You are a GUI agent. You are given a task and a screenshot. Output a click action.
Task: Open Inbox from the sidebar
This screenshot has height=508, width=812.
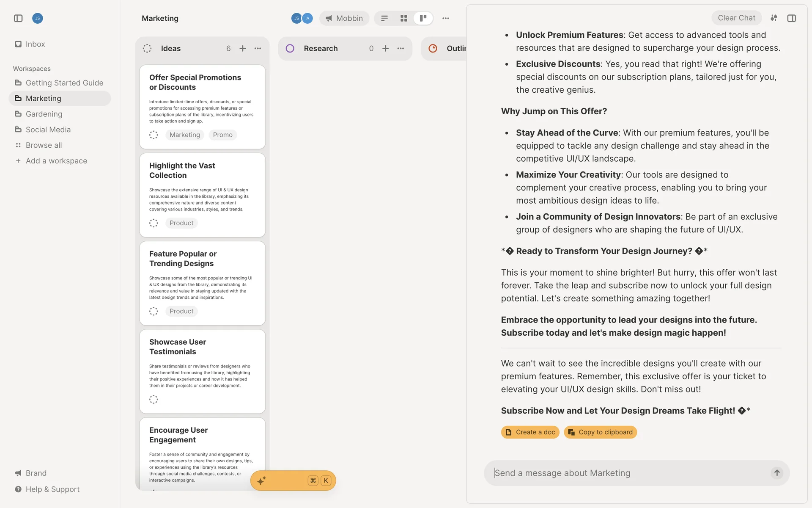click(35, 44)
